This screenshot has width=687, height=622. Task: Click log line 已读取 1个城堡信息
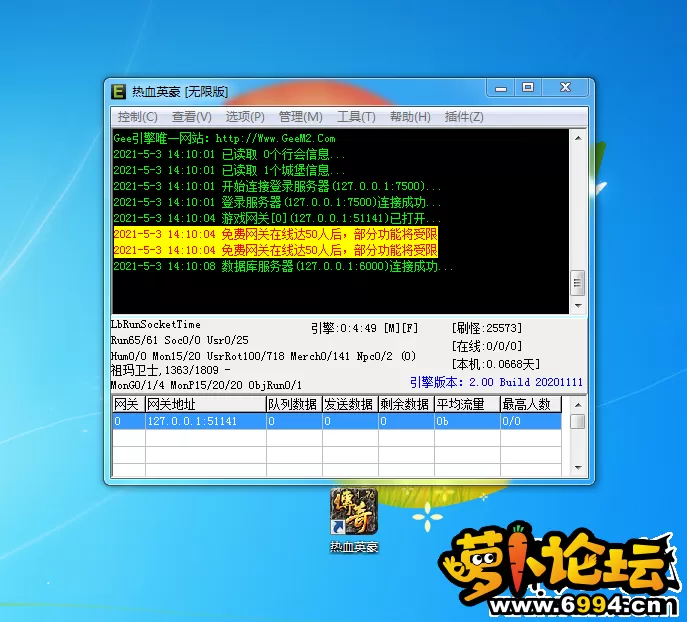[x=229, y=170]
